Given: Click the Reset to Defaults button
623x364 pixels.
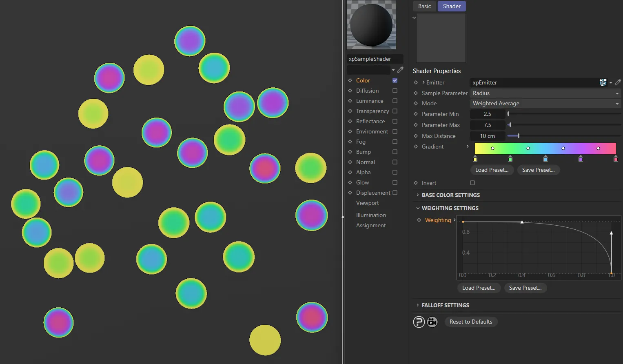Looking at the screenshot, I should pyautogui.click(x=471, y=322).
